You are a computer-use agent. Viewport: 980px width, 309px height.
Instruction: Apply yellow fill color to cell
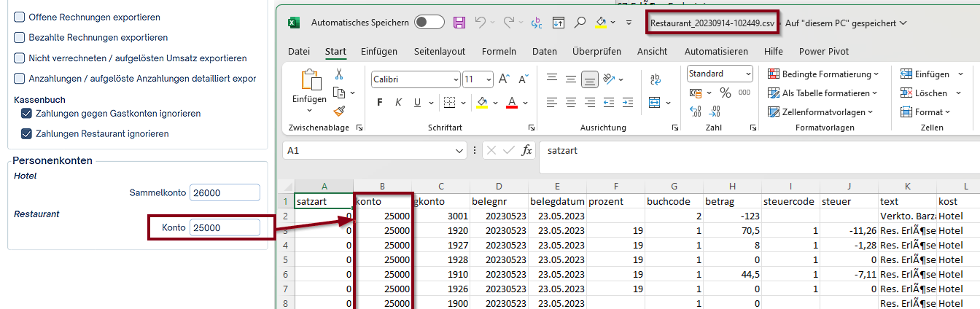tap(482, 102)
